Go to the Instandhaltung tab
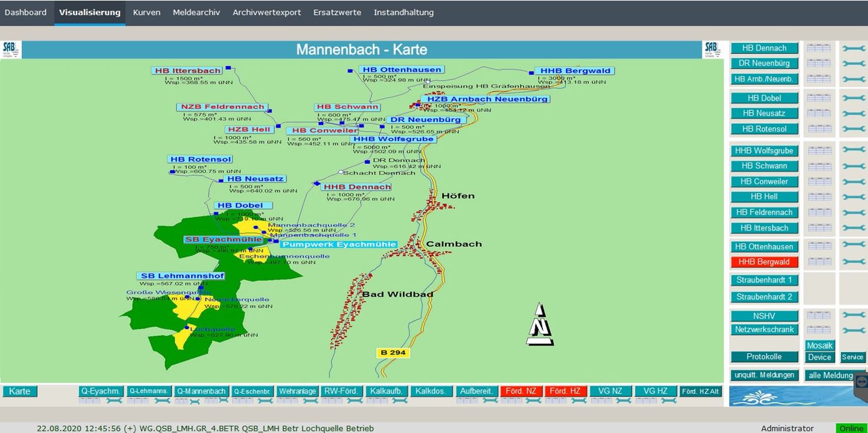The image size is (868, 433). coord(403,12)
